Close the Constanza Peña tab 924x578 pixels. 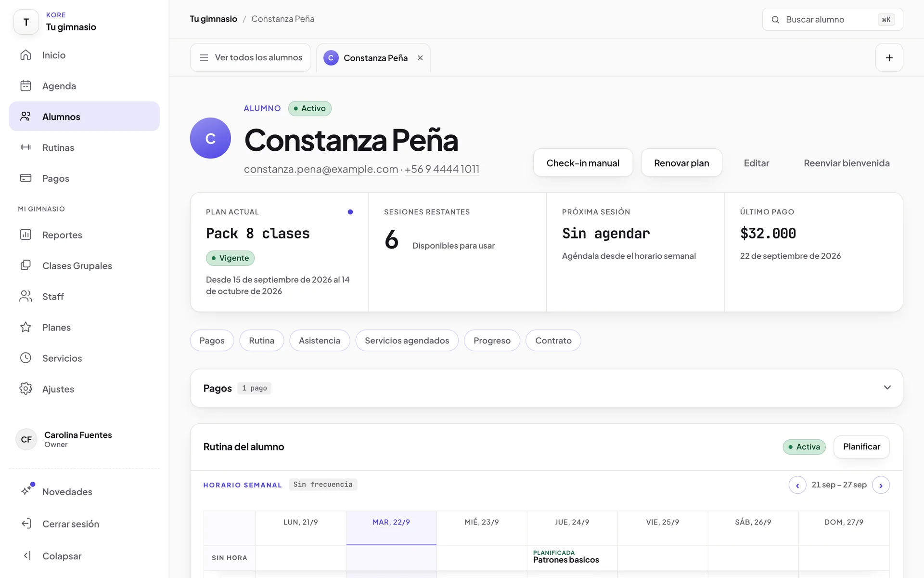420,58
